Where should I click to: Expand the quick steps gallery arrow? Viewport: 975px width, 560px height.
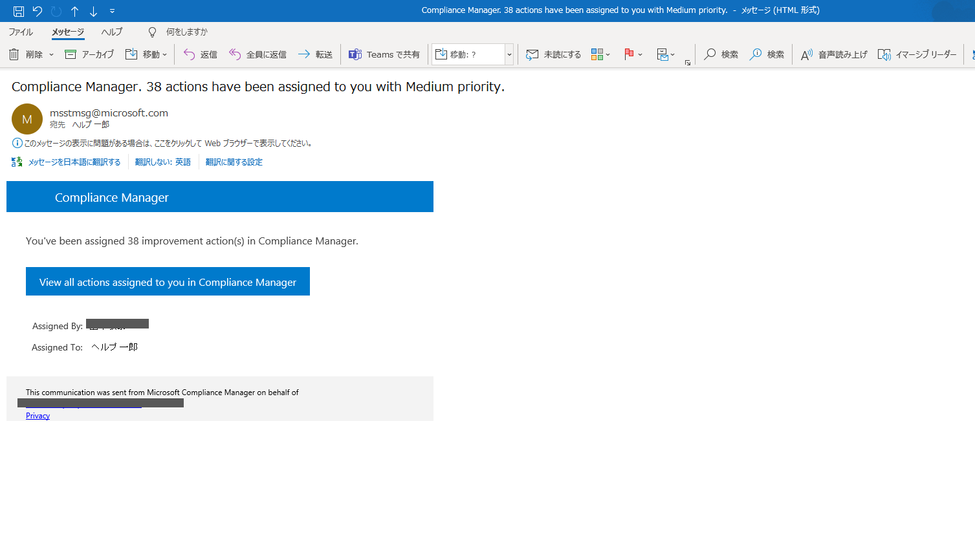coord(509,54)
